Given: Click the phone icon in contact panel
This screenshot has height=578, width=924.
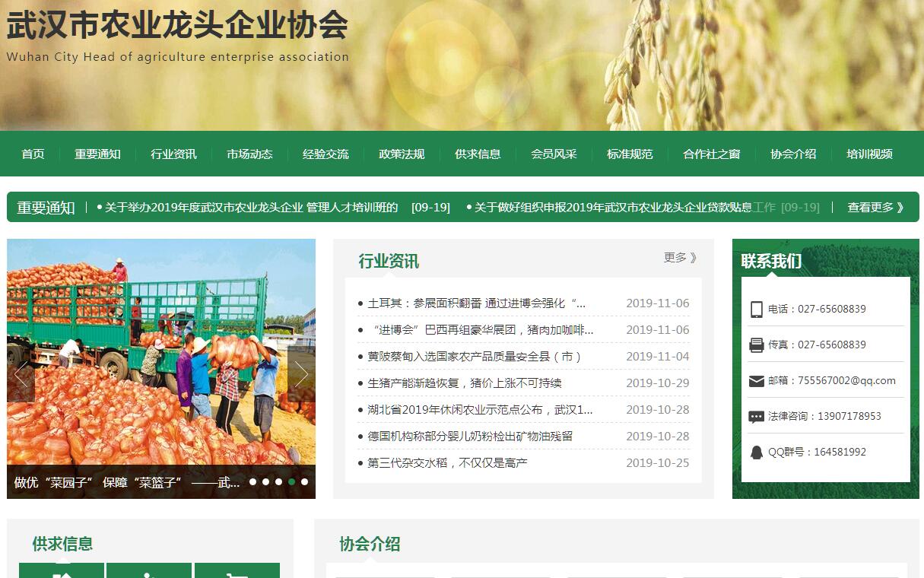Looking at the screenshot, I should [756, 310].
